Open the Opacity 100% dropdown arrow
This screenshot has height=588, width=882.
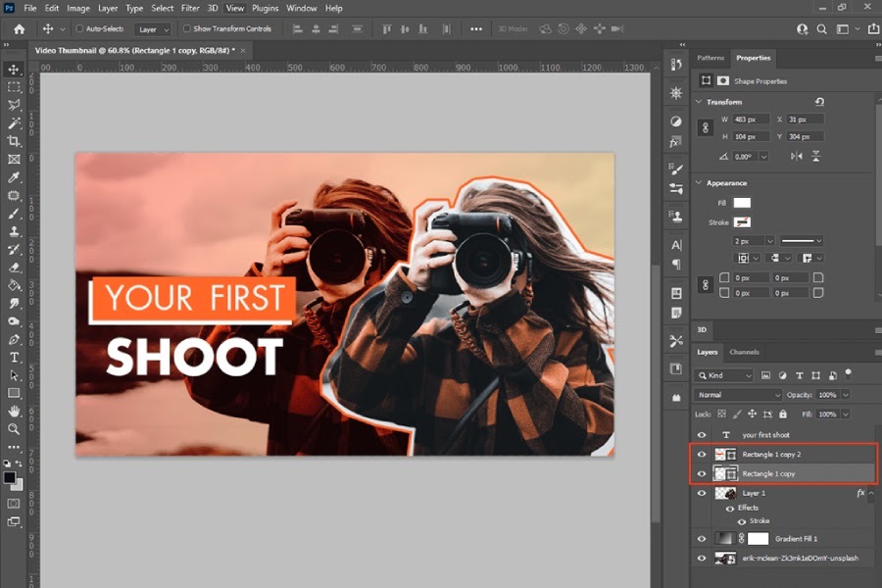click(845, 395)
